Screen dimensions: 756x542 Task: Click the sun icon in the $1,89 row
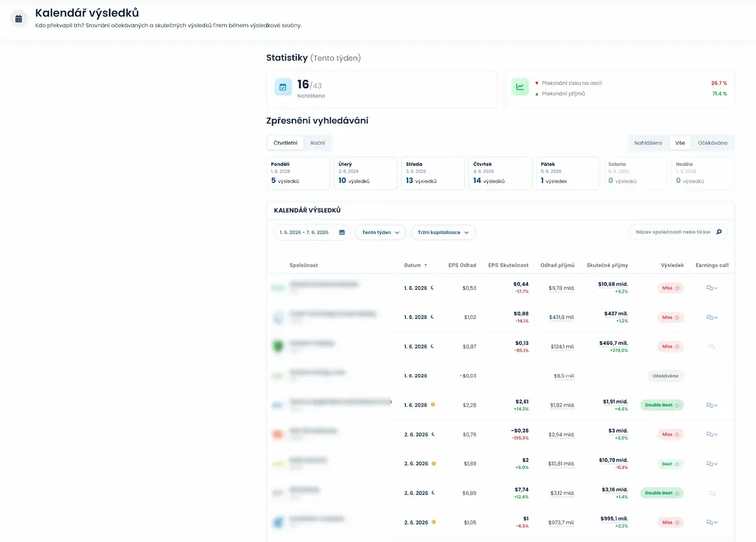pos(433,463)
